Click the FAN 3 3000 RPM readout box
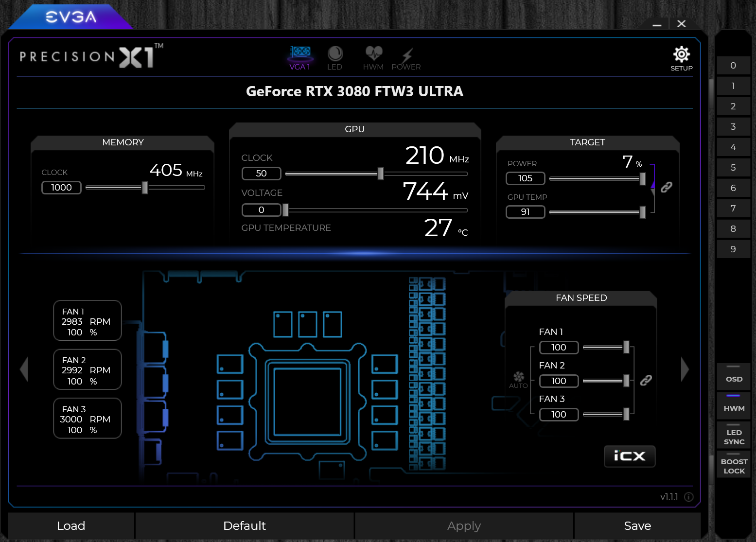This screenshot has height=542, width=756. click(x=88, y=419)
